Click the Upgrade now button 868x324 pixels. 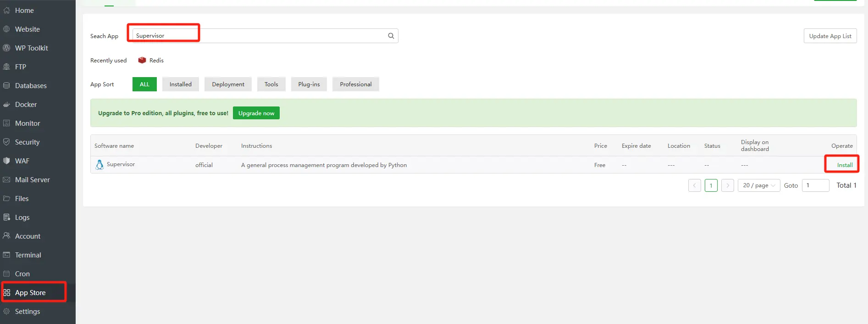pyautogui.click(x=256, y=113)
